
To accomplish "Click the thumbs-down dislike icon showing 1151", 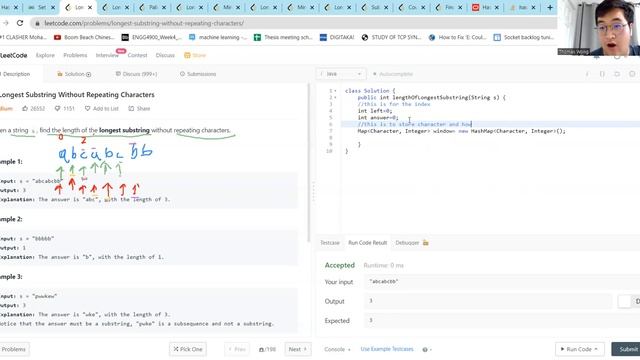I will coord(58,109).
